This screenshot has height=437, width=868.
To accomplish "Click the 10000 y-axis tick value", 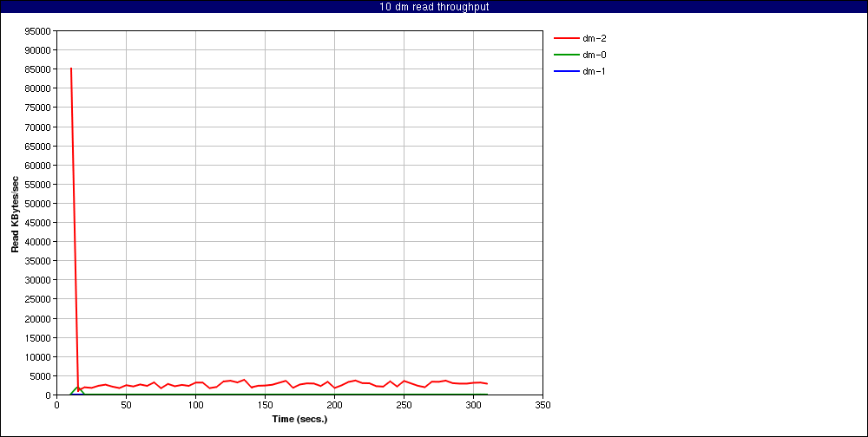I will point(38,356).
